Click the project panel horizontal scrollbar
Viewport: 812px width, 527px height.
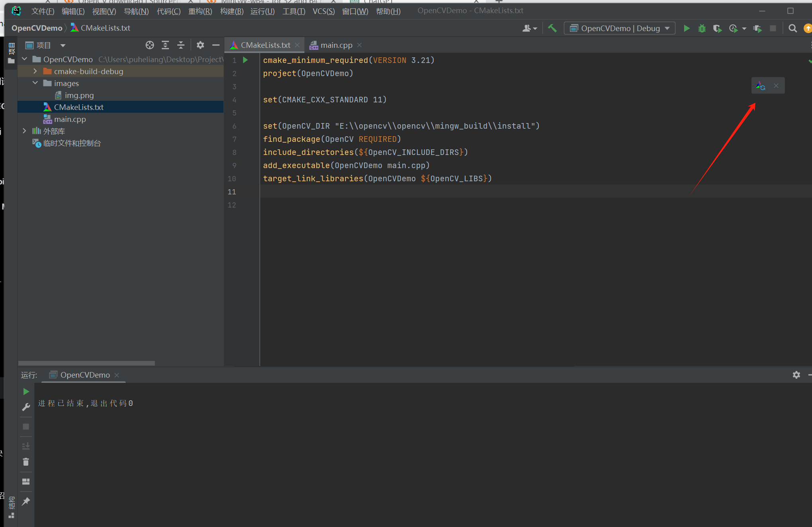[x=86, y=363]
